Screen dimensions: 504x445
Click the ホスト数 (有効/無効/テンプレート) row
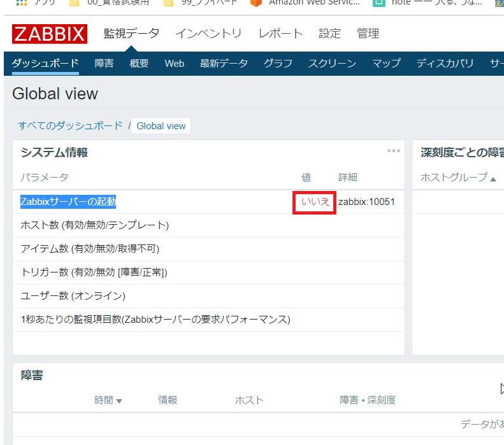click(x=208, y=225)
